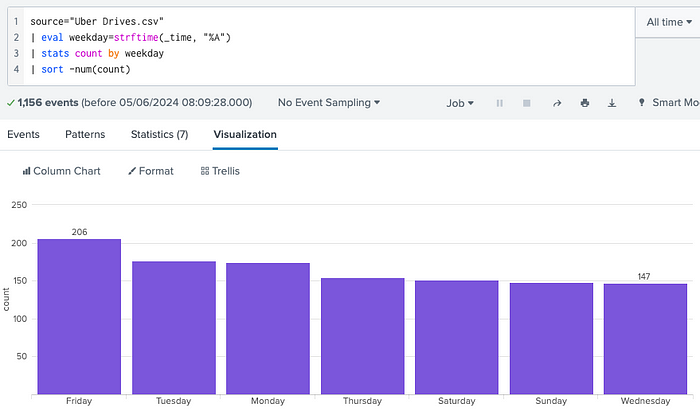Expand the No Event Sampling dropdown
Image resolution: width=700 pixels, height=412 pixels.
(329, 103)
